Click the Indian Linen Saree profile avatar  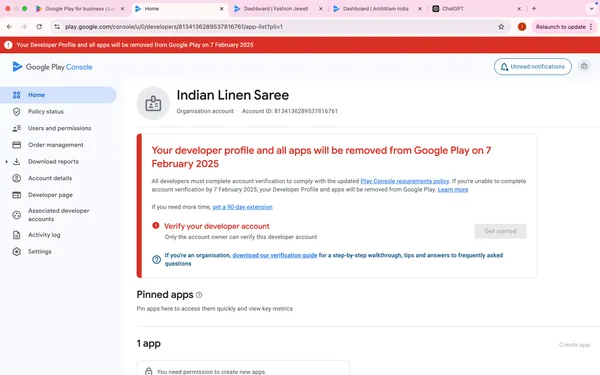pyautogui.click(x=153, y=103)
